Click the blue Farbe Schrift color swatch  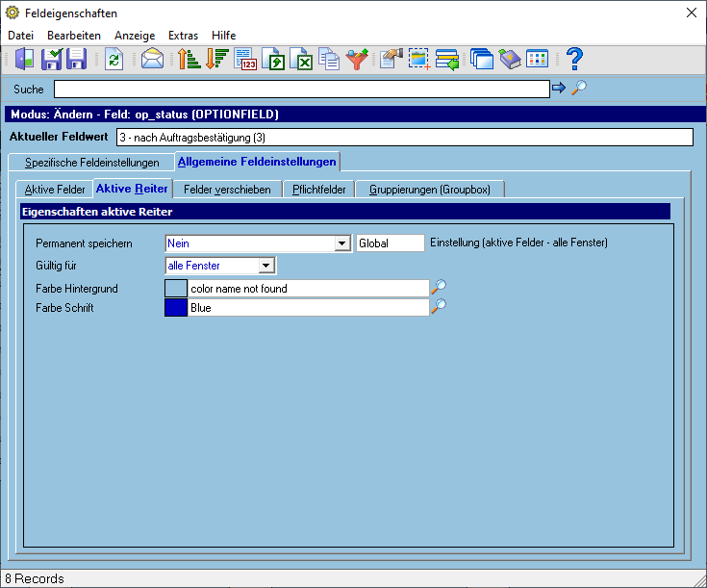click(x=176, y=308)
